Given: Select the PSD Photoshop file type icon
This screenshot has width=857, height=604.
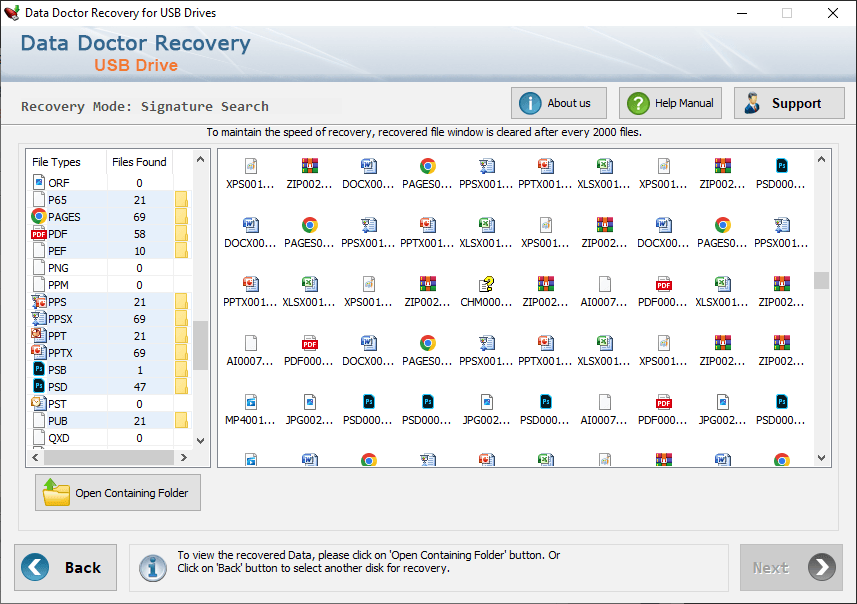Looking at the screenshot, I should pos(39,386).
